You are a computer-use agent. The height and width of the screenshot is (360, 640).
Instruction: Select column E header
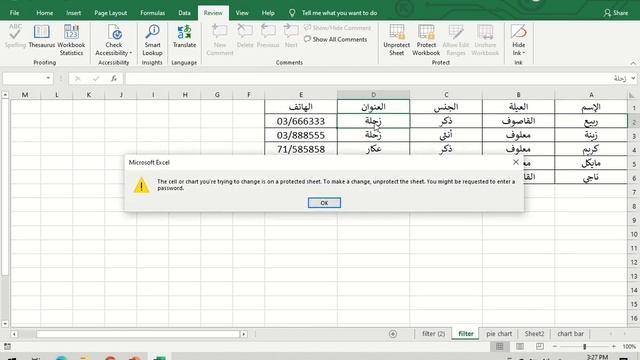point(301,95)
